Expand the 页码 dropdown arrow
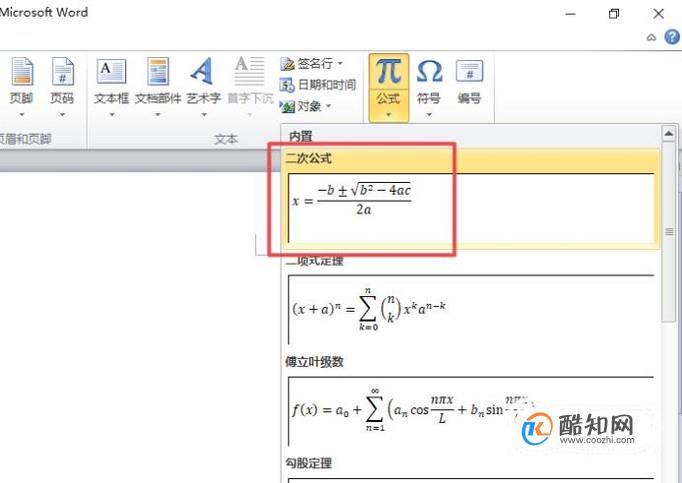This screenshot has height=483, width=682. pyautogui.click(x=63, y=115)
